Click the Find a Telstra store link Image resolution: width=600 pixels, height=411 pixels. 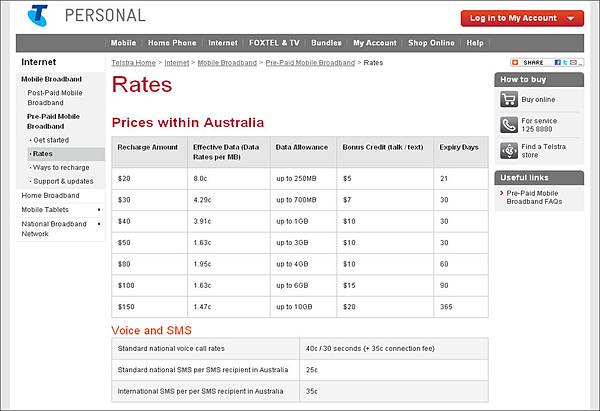click(x=543, y=151)
